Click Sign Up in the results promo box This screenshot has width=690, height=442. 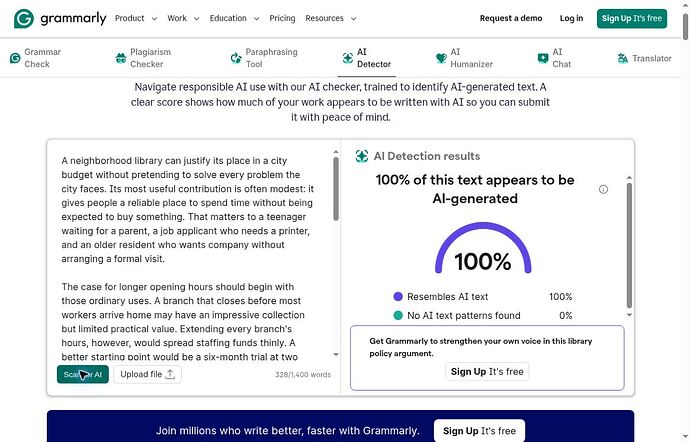click(x=487, y=372)
